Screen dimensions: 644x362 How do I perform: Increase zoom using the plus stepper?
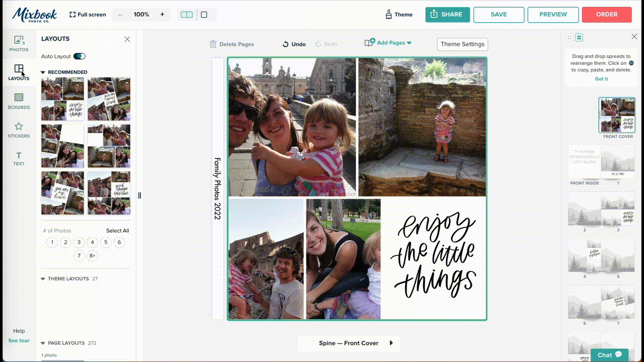162,15
